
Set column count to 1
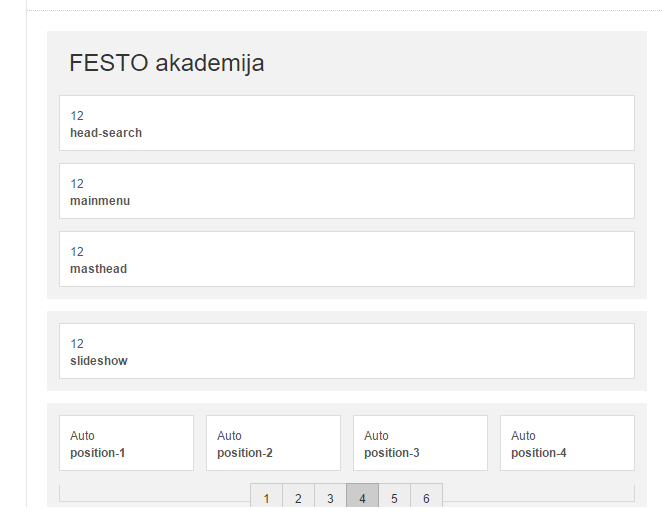click(x=266, y=498)
